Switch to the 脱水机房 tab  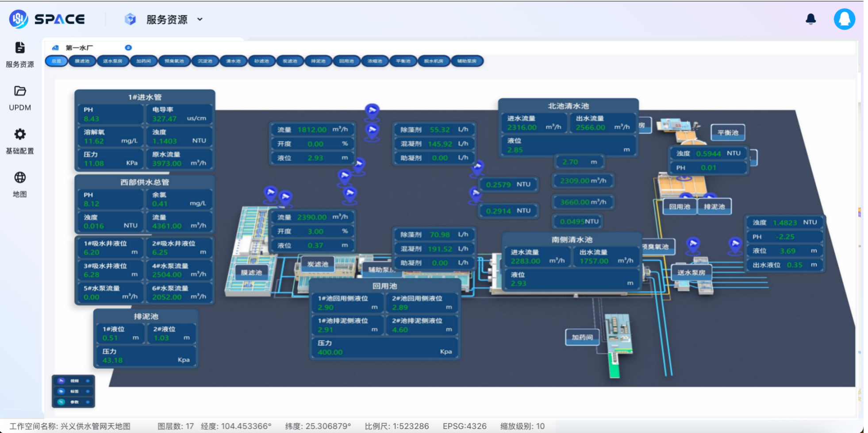pyautogui.click(x=434, y=61)
